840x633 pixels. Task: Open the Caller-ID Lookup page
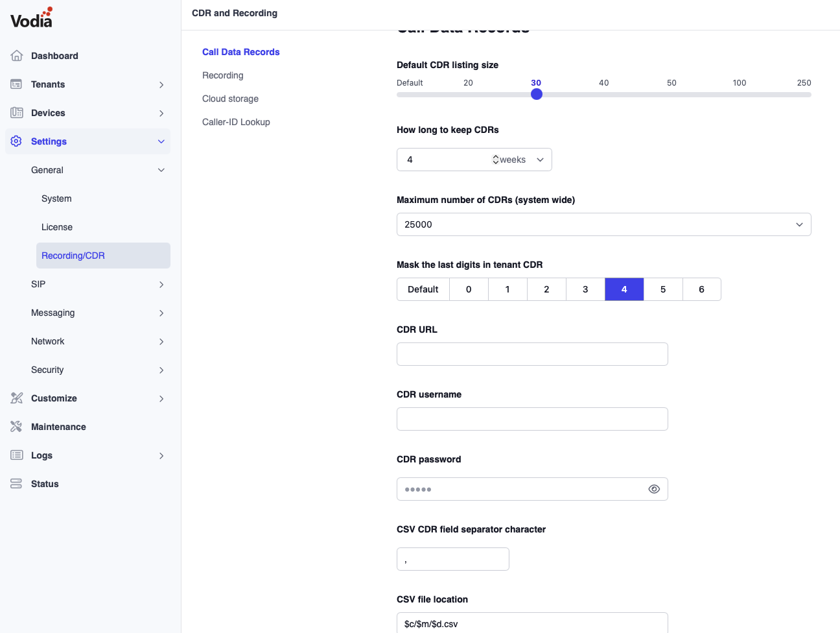pos(236,122)
